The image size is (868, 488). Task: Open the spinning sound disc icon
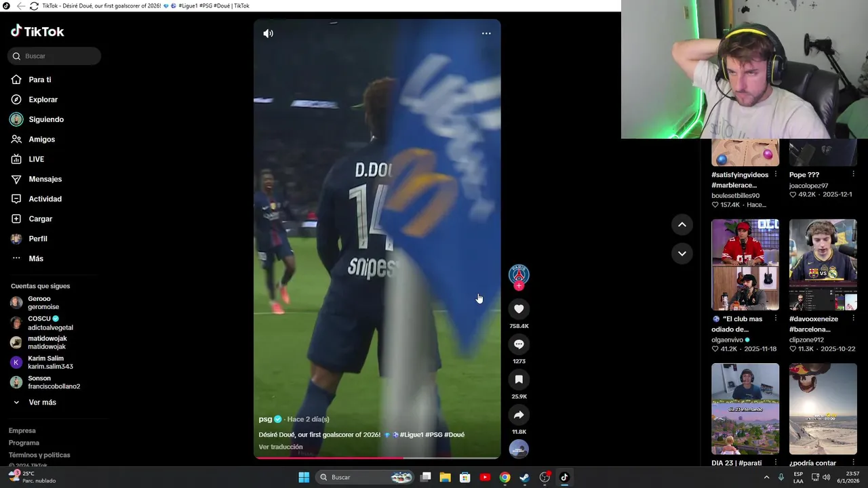(x=519, y=449)
